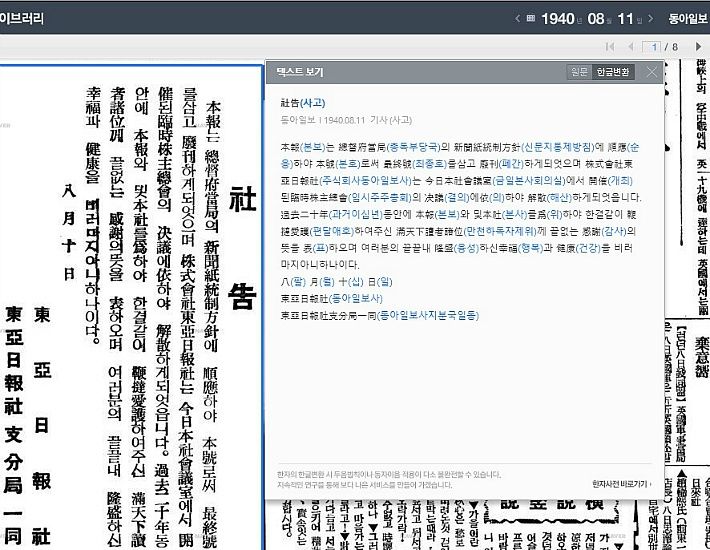Click the article title 社告(사고)

click(x=303, y=103)
